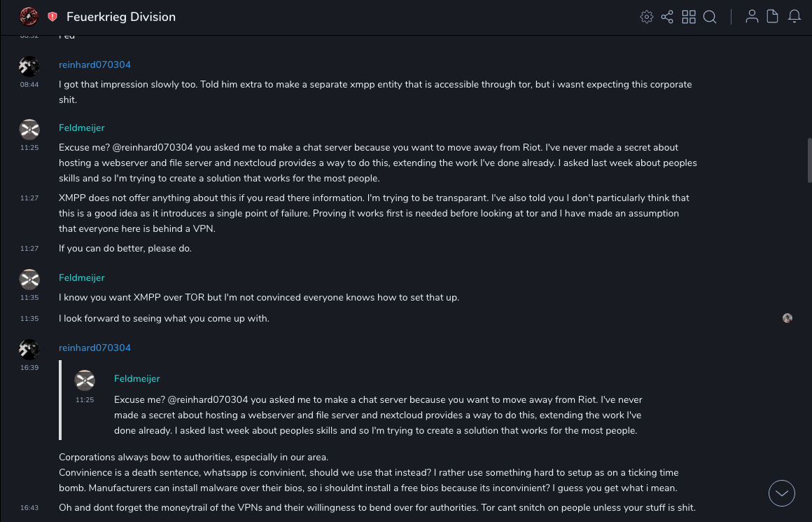Open the notifications bell icon
The height and width of the screenshot is (522, 812).
[794, 17]
